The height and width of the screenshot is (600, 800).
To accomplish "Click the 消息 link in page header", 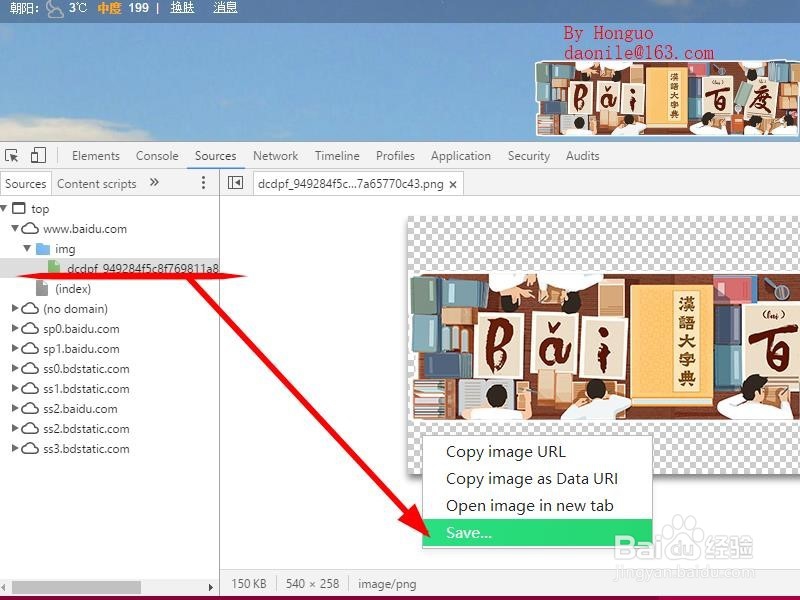I will tap(225, 8).
